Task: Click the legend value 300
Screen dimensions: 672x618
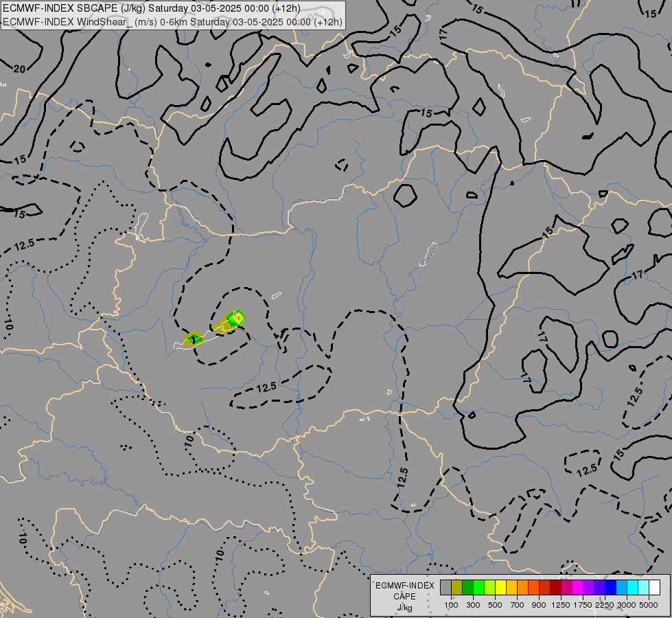Action: [473, 605]
